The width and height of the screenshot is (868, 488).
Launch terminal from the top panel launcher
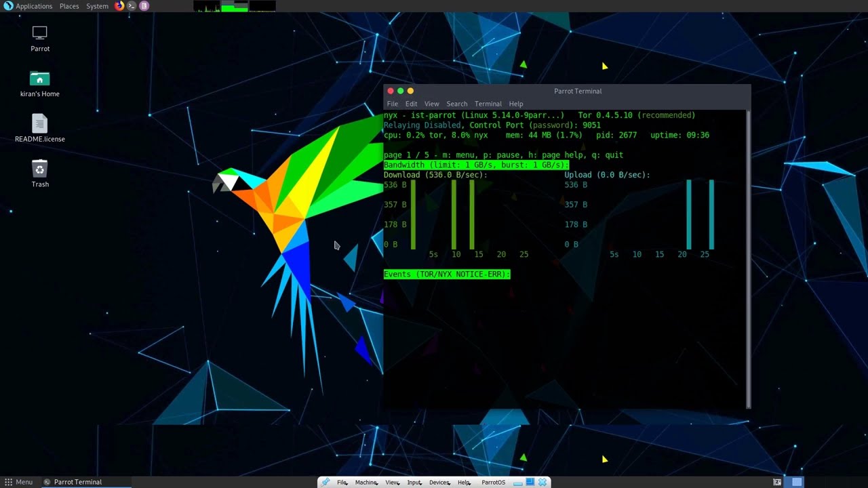click(132, 6)
